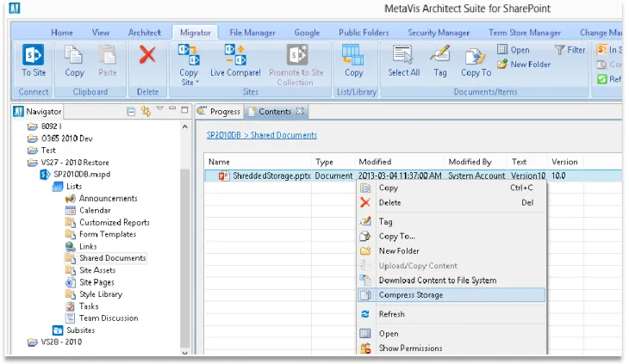
Task: Click the Clipboard Copy icon
Action: coord(74,55)
